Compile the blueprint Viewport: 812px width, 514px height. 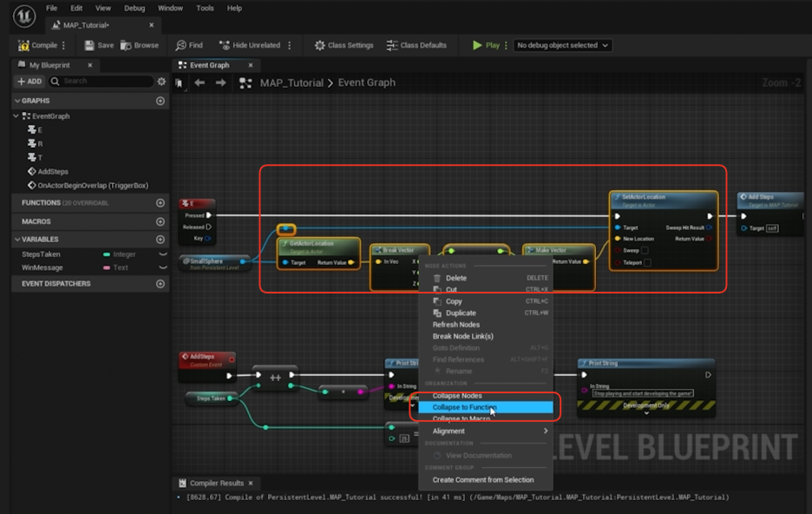click(x=38, y=46)
